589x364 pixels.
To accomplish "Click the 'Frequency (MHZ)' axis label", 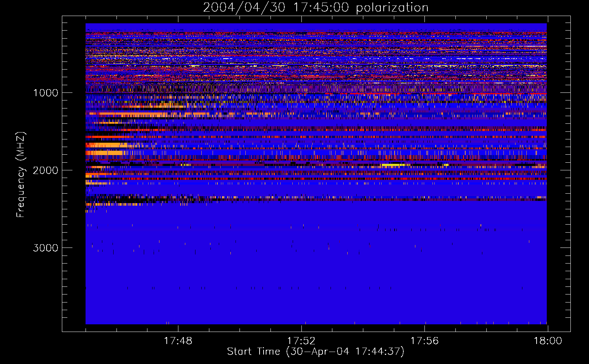I will [21, 175].
